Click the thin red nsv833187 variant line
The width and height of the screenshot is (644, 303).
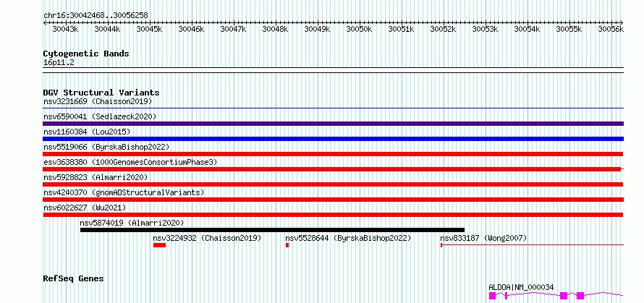(533, 245)
